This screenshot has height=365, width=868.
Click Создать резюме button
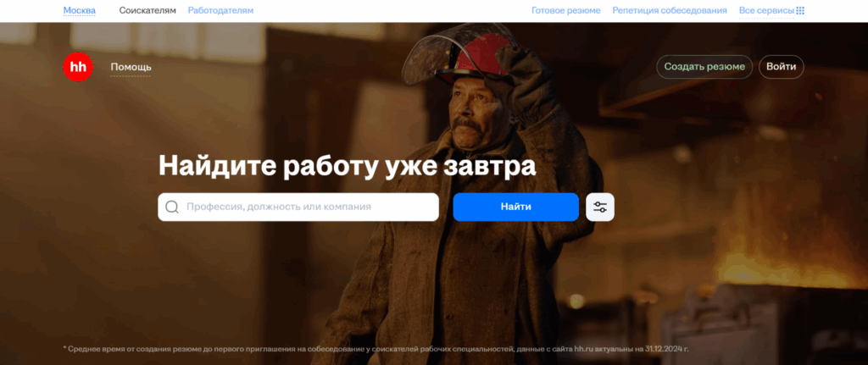[x=704, y=67]
